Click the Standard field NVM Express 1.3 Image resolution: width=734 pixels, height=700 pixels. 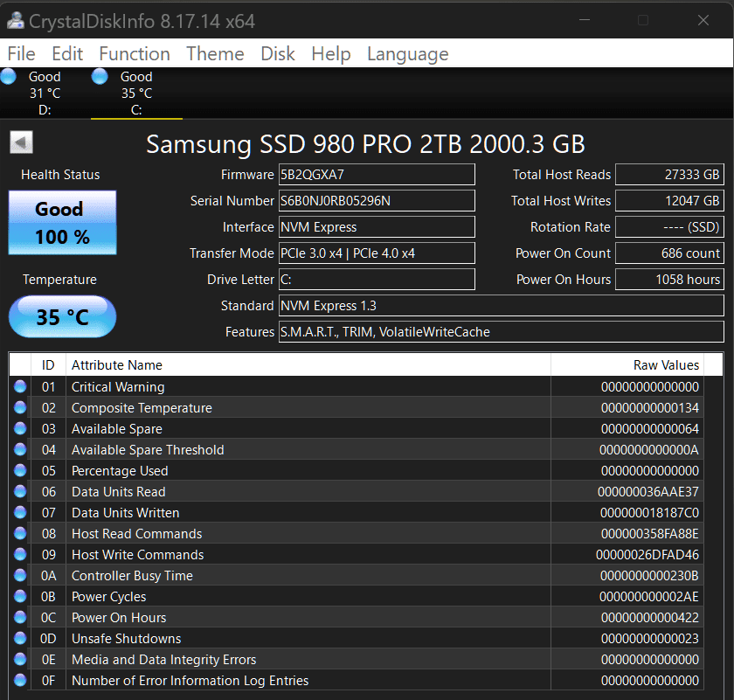click(502, 306)
